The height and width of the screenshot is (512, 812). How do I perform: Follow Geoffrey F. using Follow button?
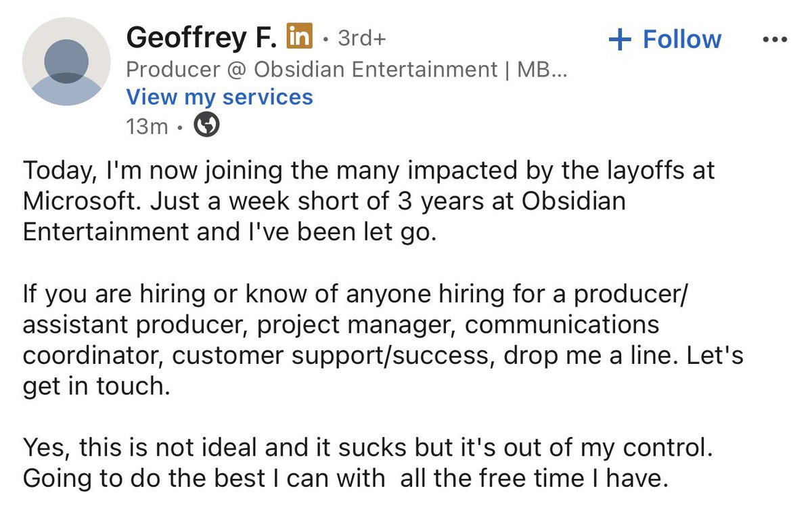[x=664, y=39]
